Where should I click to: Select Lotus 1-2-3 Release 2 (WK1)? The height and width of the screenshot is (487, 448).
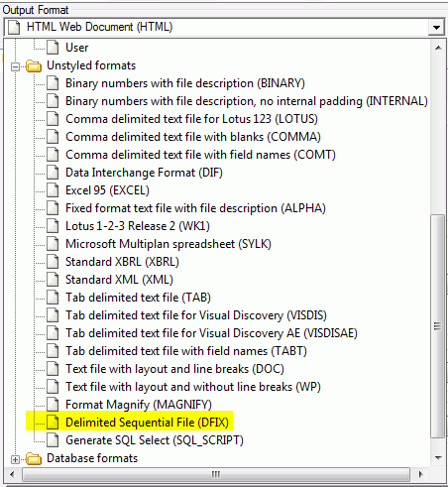[138, 226]
